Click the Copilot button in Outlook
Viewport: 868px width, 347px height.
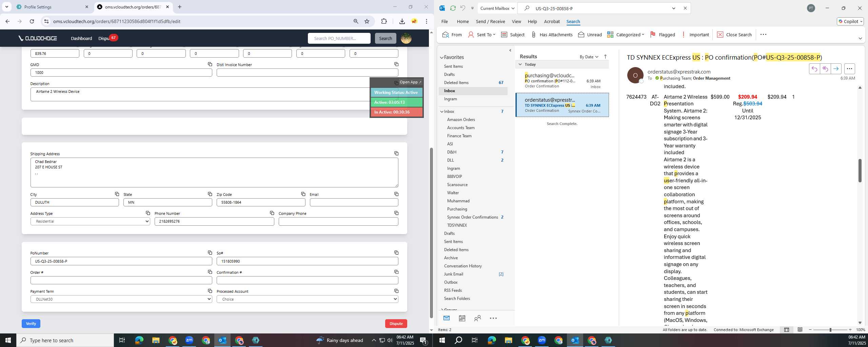[x=850, y=21]
